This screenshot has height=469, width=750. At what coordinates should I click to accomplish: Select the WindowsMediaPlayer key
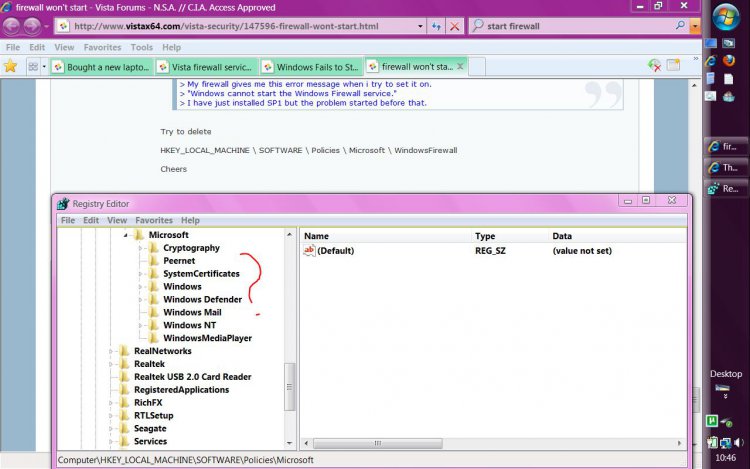(x=208, y=338)
